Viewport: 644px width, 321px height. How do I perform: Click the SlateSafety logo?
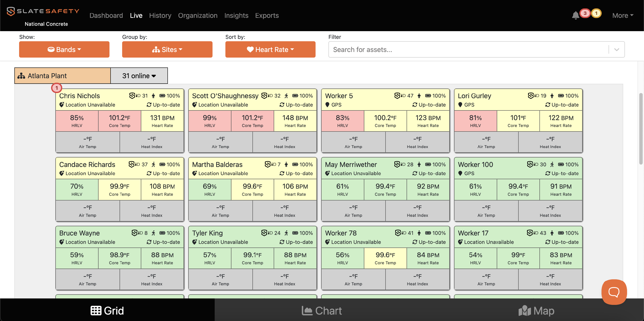tap(43, 11)
